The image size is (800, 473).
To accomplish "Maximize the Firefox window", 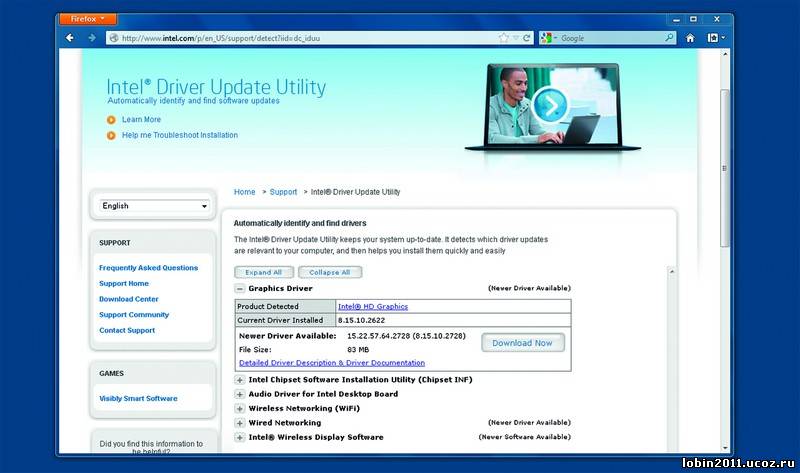I will click(x=693, y=19).
